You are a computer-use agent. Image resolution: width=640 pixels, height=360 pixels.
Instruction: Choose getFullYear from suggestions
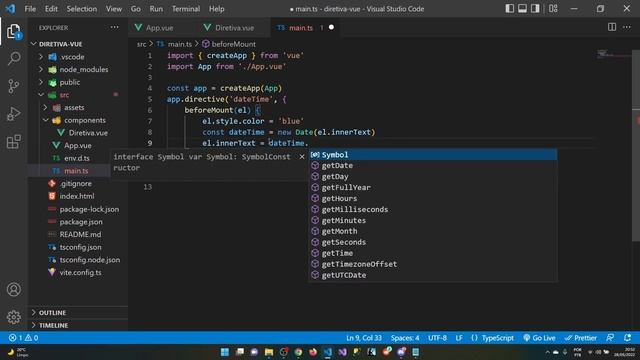[433, 187]
